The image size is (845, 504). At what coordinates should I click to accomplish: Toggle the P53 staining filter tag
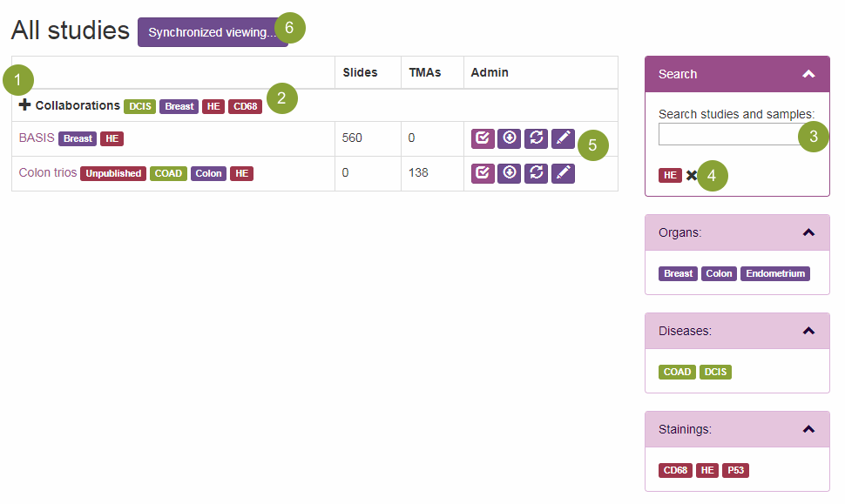[736, 471]
